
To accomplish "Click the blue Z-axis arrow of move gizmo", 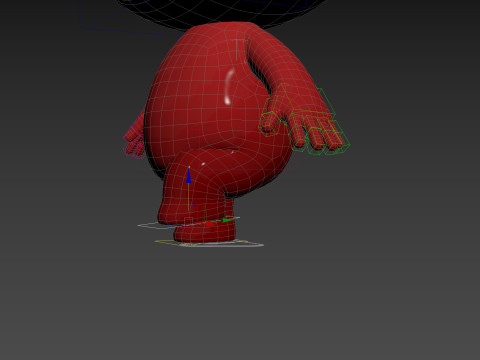I will click(x=189, y=176).
